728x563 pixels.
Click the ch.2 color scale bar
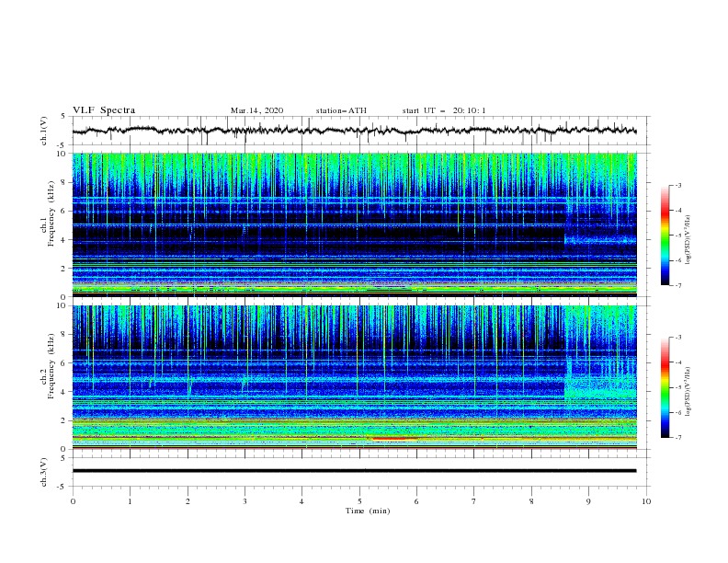(x=665, y=387)
